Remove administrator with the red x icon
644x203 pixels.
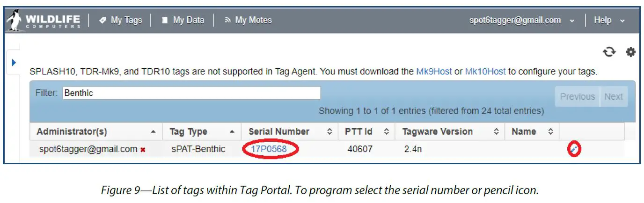[x=143, y=150]
